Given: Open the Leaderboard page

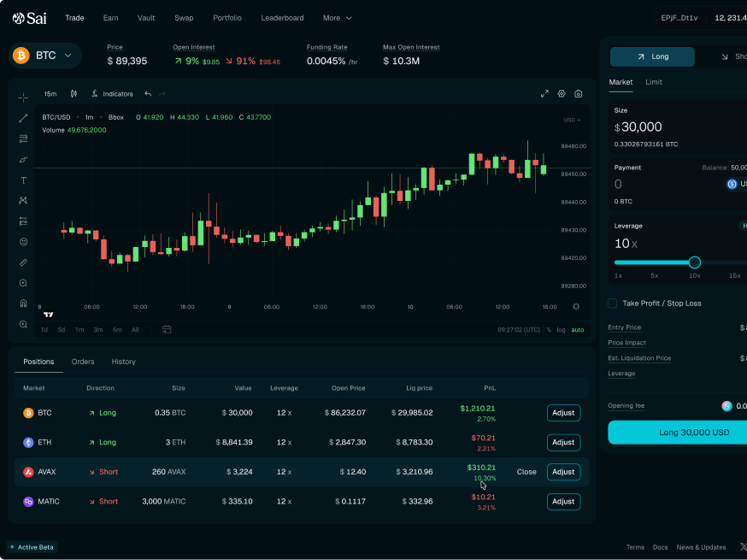Looking at the screenshot, I should [282, 18].
